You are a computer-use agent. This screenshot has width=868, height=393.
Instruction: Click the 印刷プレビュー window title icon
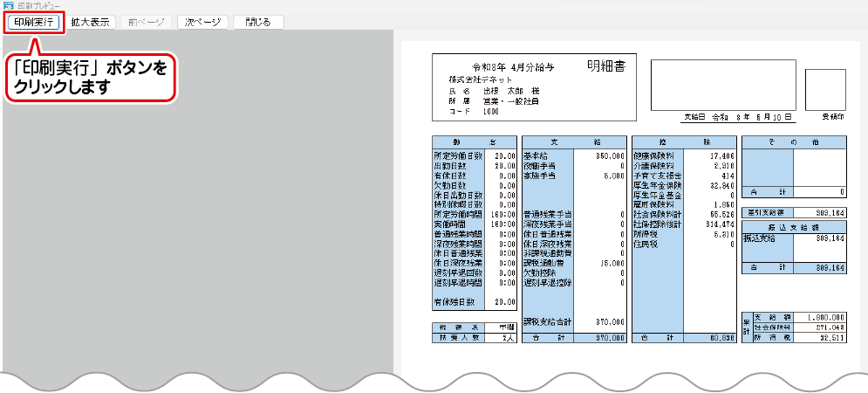coord(7,5)
